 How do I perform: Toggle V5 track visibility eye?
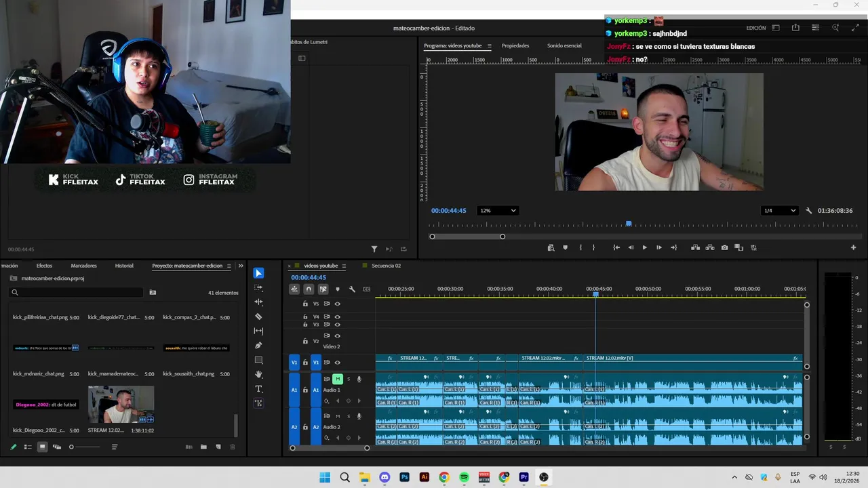[337, 304]
